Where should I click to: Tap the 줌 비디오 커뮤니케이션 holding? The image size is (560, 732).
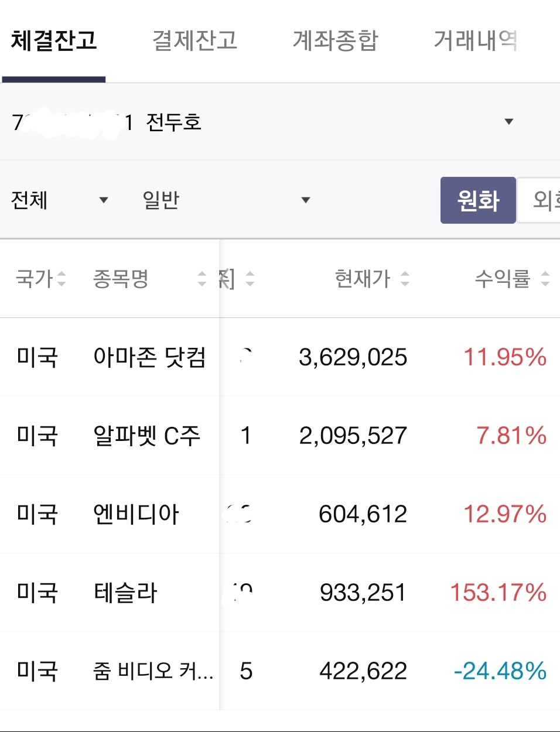152,671
